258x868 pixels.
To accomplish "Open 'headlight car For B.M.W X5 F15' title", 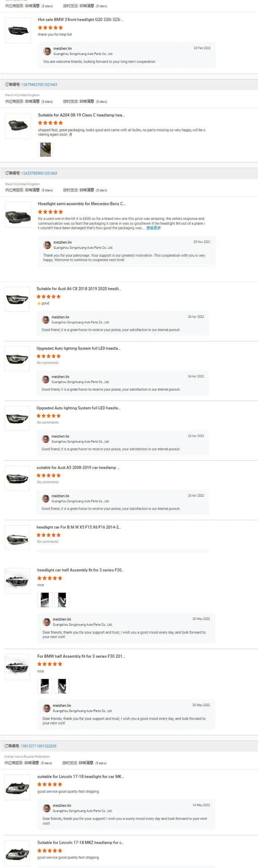I will pyautogui.click(x=79, y=527).
